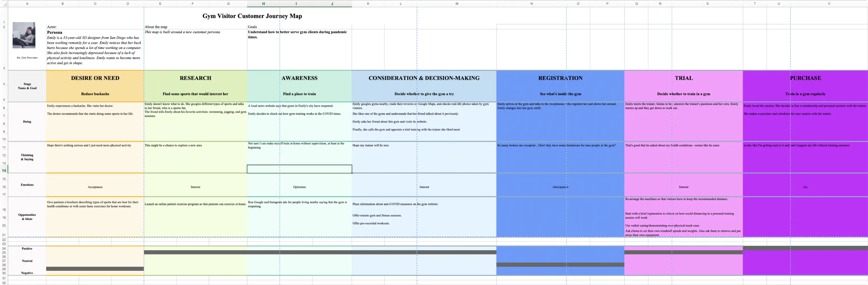Screen dimensions: 868x285
Task: Click the 'DESIRE OR NEED' stage header
Action: (x=95, y=78)
